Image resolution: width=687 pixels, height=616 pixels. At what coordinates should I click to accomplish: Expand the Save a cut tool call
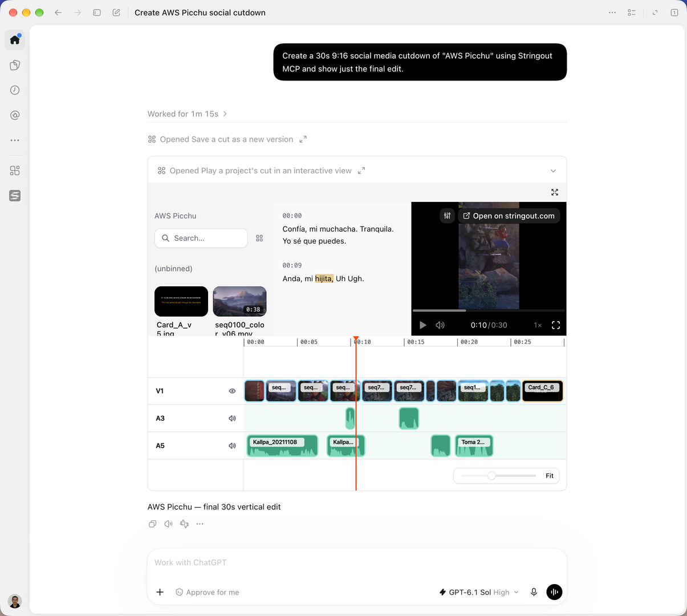(303, 139)
